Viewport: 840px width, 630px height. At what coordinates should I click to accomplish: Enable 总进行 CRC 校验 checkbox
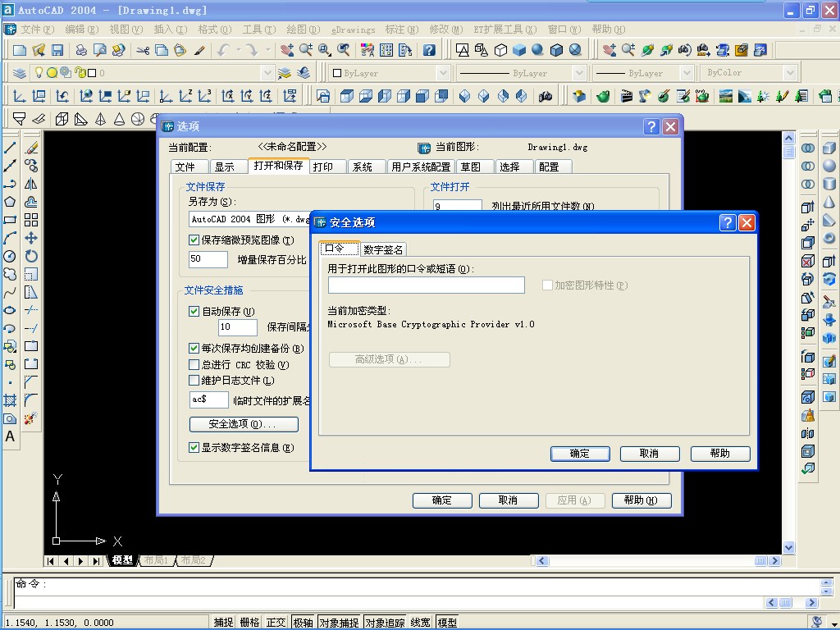194,365
